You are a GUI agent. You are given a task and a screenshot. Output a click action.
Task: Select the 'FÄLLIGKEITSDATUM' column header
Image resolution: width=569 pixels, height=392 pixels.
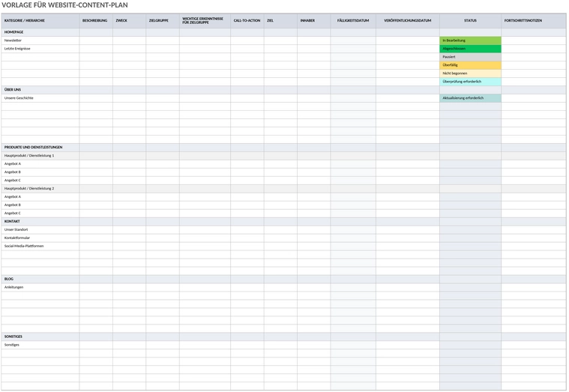pos(353,21)
